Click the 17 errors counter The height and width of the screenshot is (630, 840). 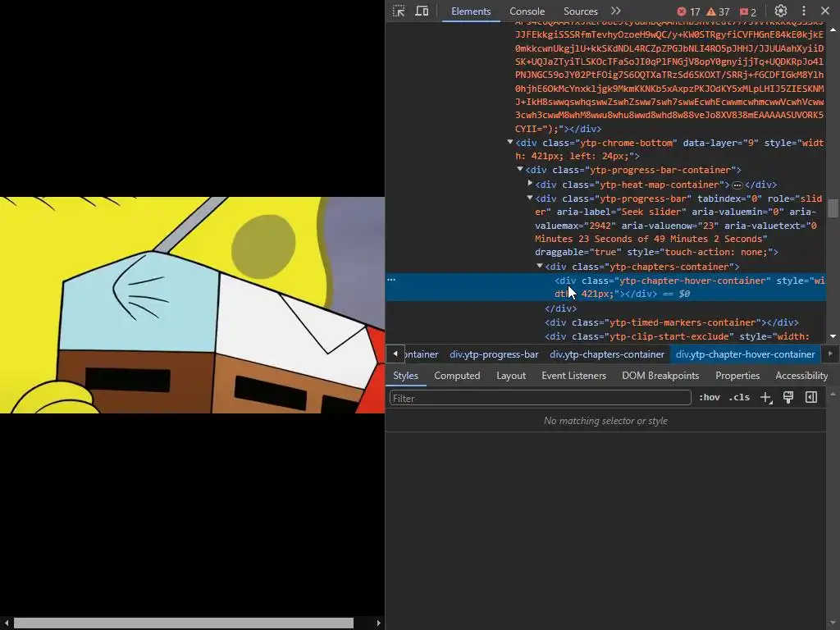[688, 11]
